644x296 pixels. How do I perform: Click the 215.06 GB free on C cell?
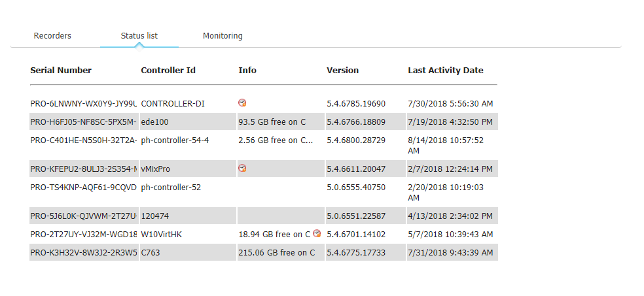pyautogui.click(x=276, y=252)
